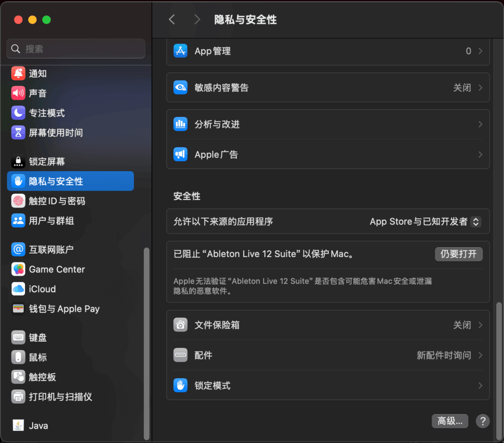Click the Apple广告 megaphone icon
Screen dimensions: 504x443
181,154
